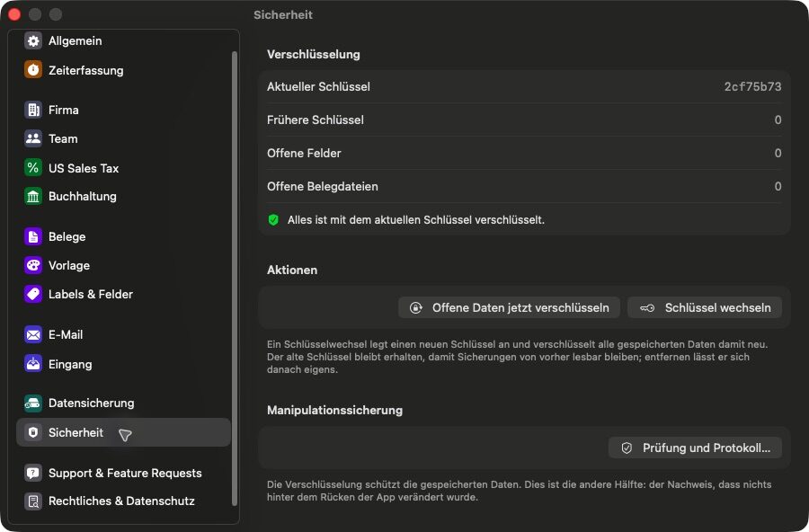Click the key icon on Schlüssel wechseln button
809x532 pixels.
pos(647,307)
